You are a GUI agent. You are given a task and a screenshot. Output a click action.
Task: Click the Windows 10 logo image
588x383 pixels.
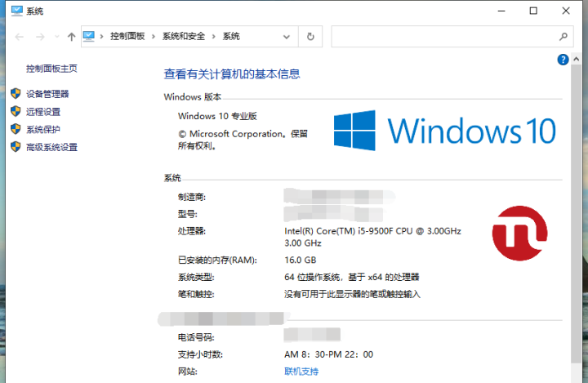point(445,131)
